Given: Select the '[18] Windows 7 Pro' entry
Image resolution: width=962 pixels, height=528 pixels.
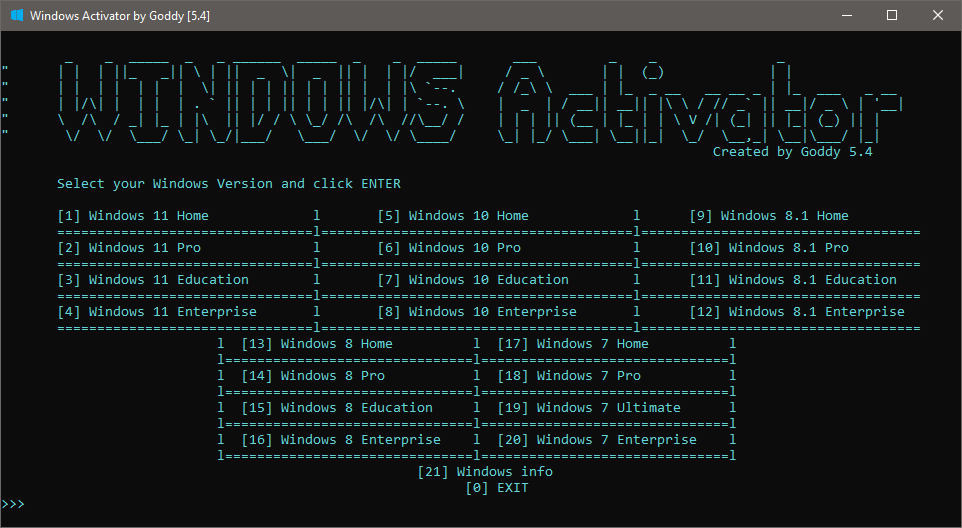Looking at the screenshot, I should click(x=569, y=375).
